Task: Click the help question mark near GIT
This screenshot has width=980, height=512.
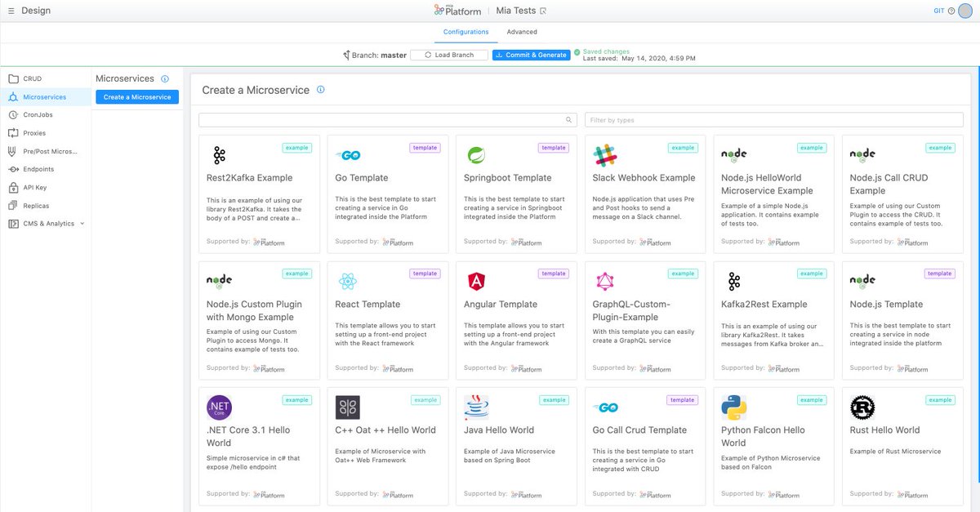Action: click(x=951, y=11)
